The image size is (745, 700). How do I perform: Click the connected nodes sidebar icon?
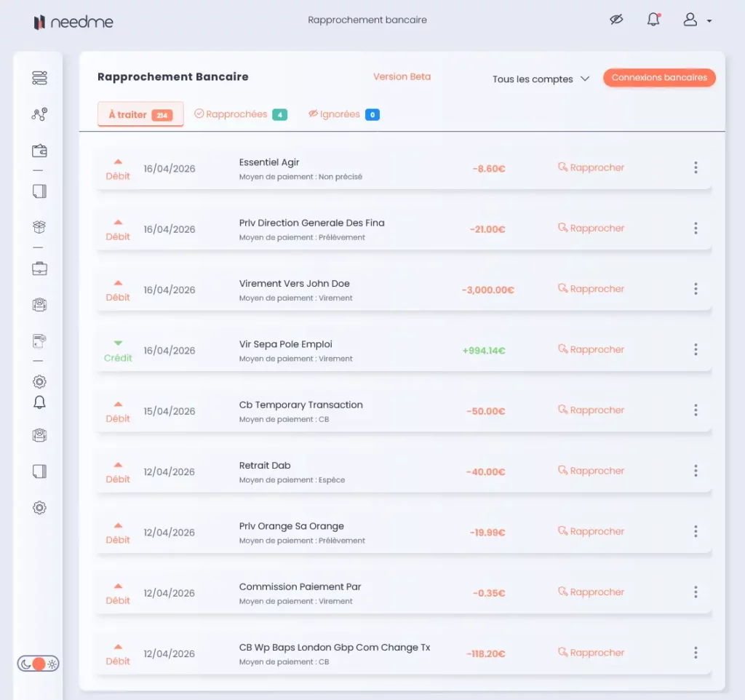coord(39,114)
